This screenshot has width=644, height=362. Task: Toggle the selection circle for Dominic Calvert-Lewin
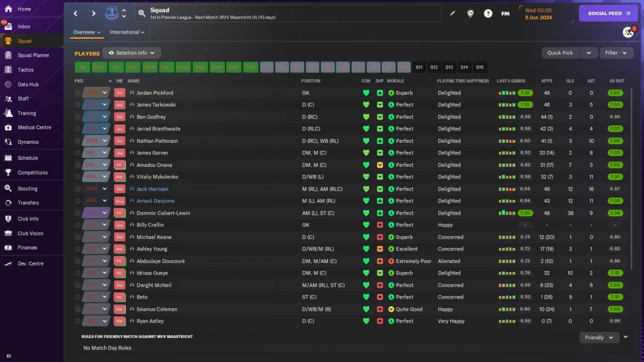[x=77, y=213]
